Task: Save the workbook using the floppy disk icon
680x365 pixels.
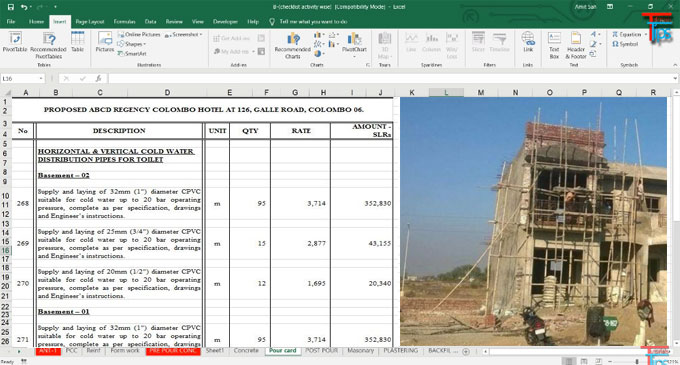Action: pos(11,7)
